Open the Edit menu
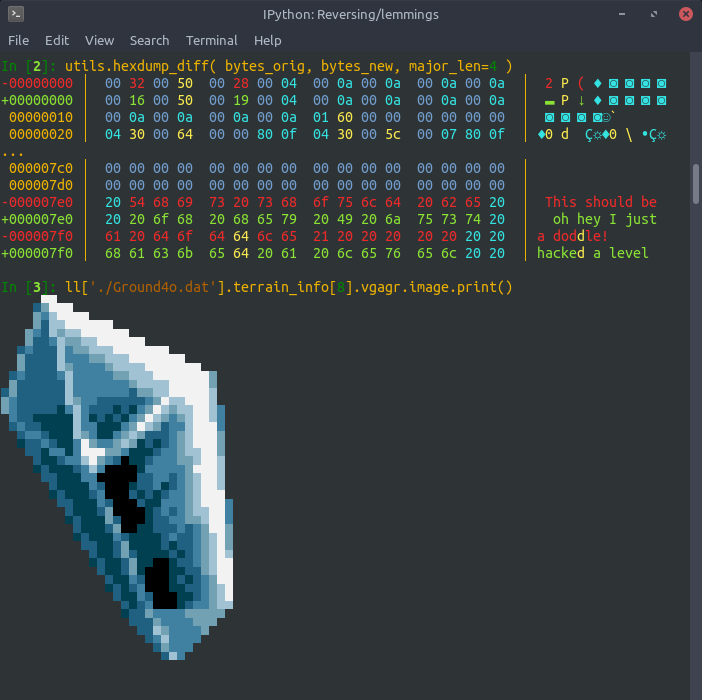Image resolution: width=702 pixels, height=700 pixels. [57, 41]
